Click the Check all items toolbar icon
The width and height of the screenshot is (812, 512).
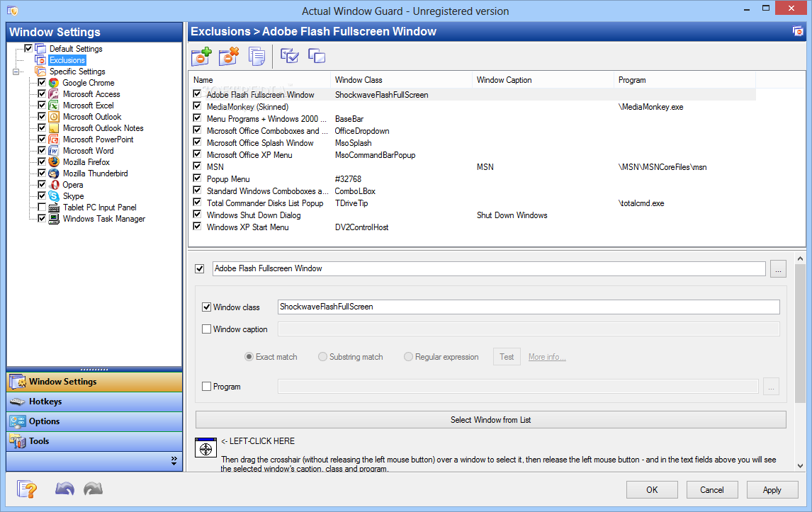(289, 55)
